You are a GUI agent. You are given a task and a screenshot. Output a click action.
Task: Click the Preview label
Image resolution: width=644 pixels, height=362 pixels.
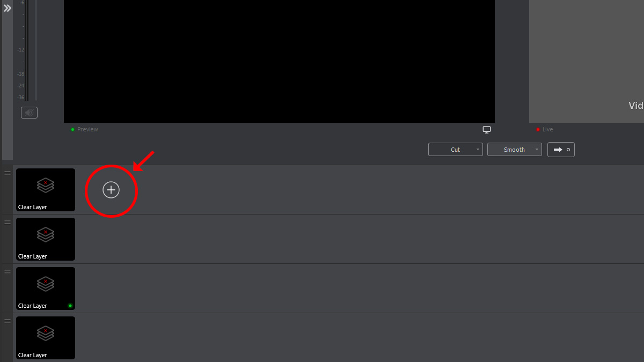point(87,129)
